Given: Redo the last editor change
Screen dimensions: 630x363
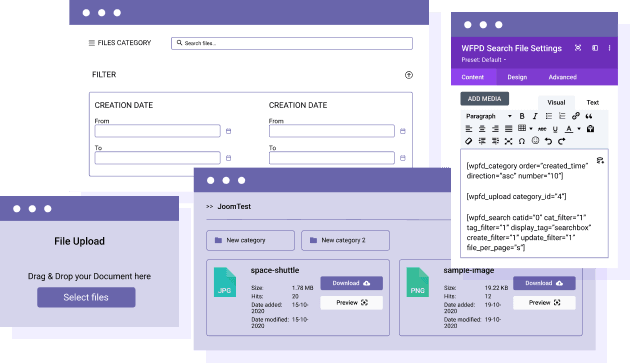Looking at the screenshot, I should (x=562, y=141).
